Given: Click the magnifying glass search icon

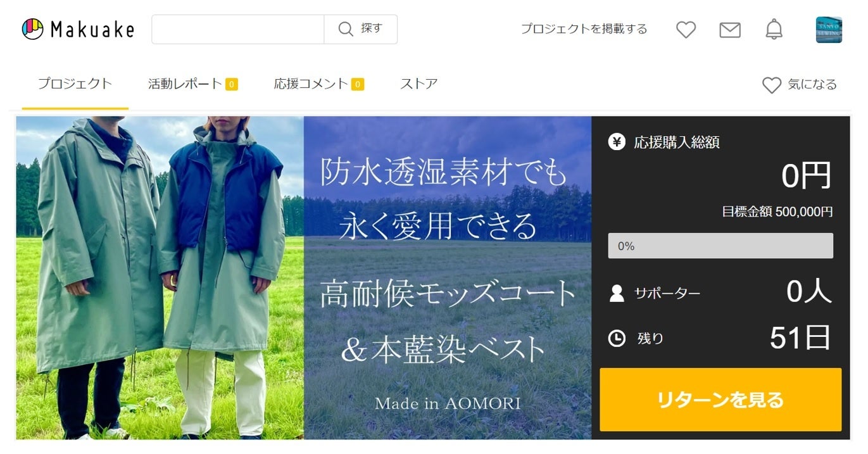Looking at the screenshot, I should [x=346, y=29].
